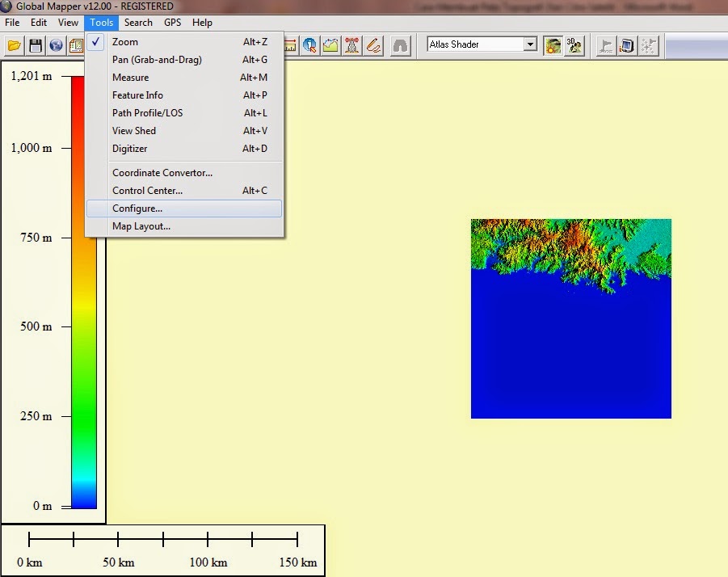Image resolution: width=728 pixels, height=577 pixels.
Task: Click the "50 km" scale label
Action: tap(119, 562)
